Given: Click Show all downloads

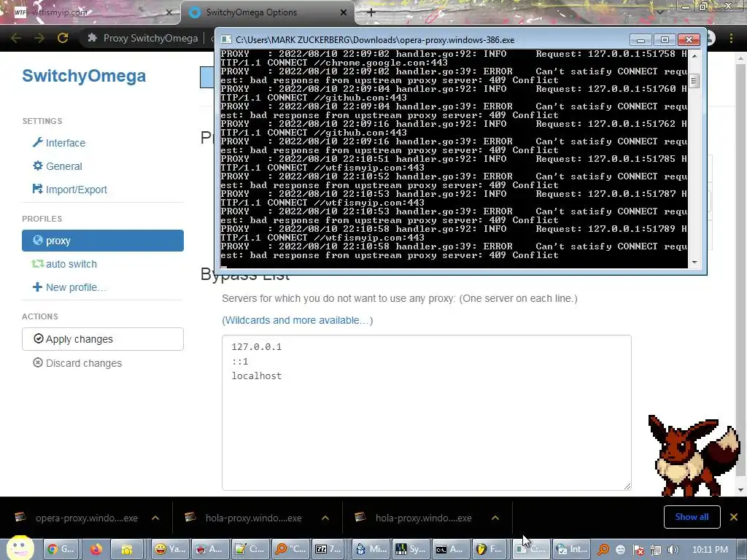Looking at the screenshot, I should (x=692, y=517).
